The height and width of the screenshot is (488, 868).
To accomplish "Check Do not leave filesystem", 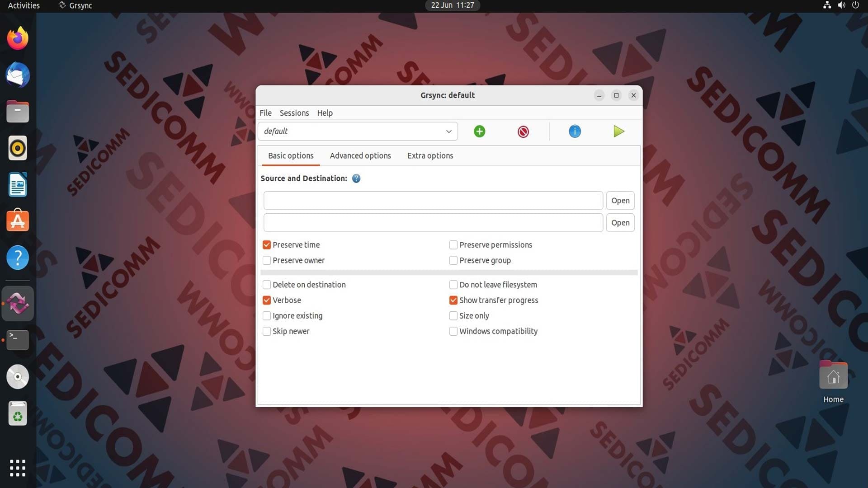I will [453, 285].
